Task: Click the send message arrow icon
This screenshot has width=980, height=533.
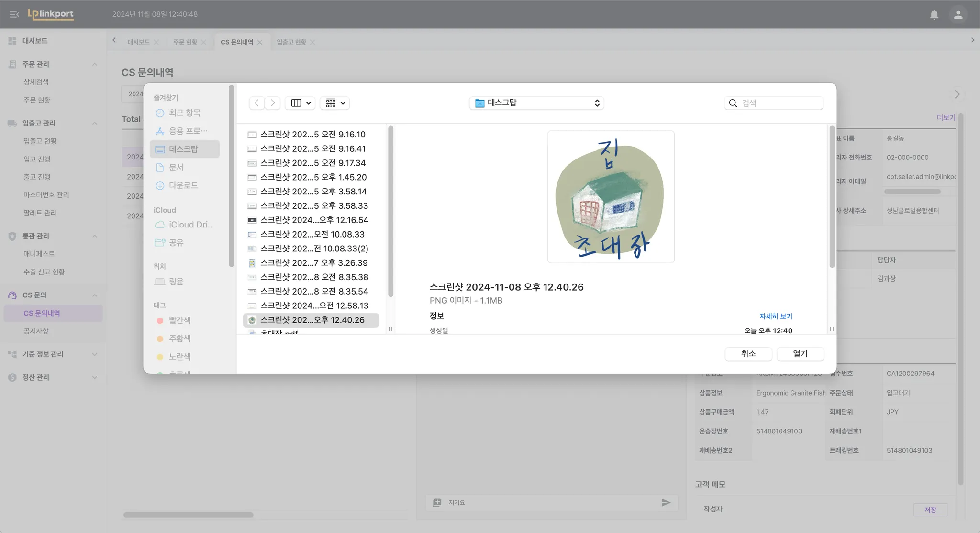Action: (x=666, y=502)
